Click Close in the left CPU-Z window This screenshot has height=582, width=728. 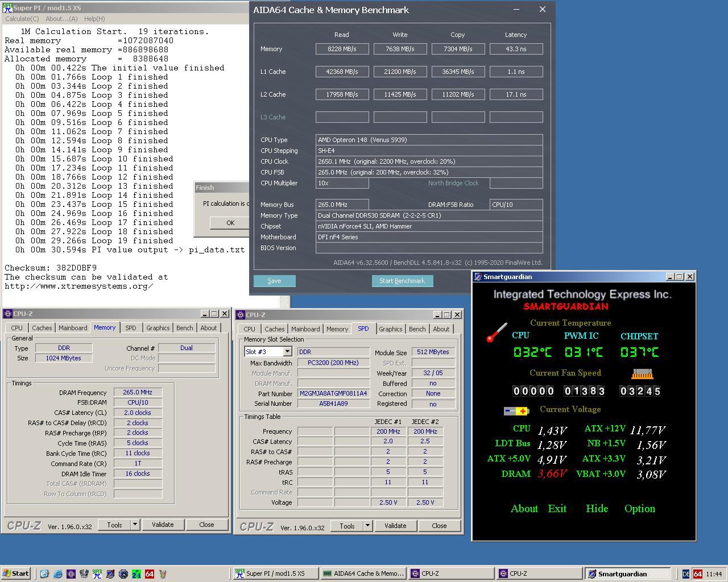[206, 525]
